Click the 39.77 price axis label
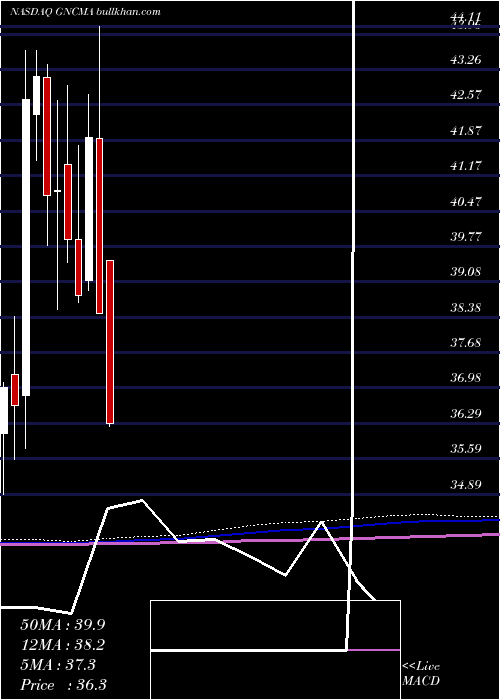 pyautogui.click(x=466, y=236)
